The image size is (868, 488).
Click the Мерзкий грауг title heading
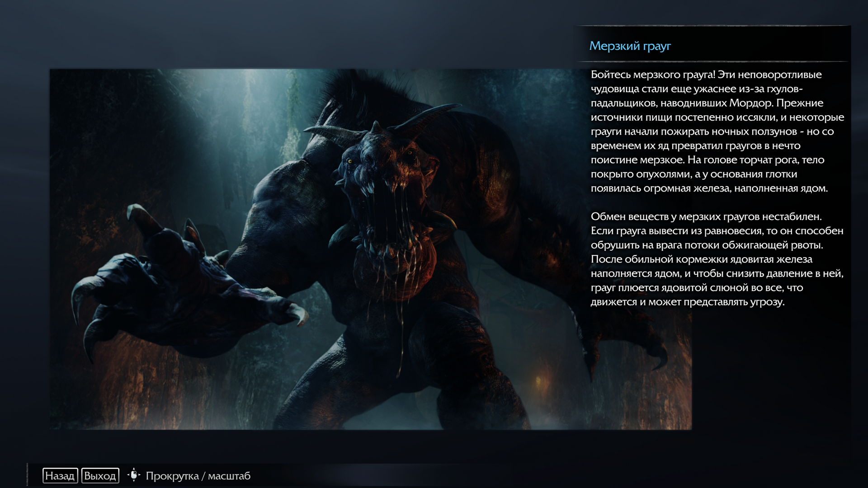(630, 46)
